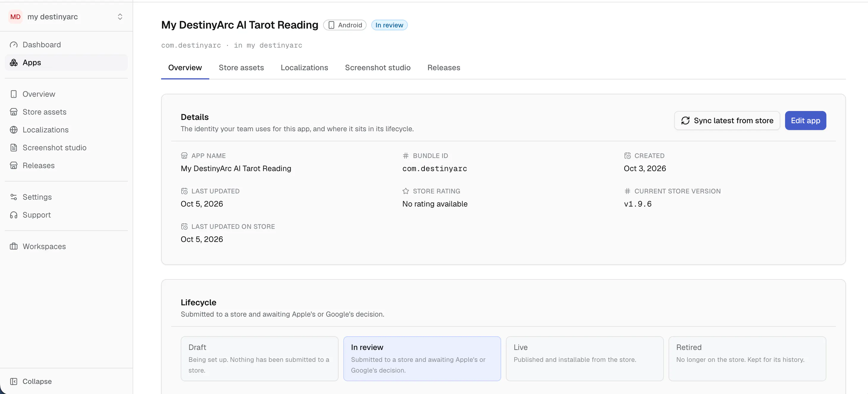Click the 'No rating available' text
868x394 pixels.
click(x=435, y=204)
